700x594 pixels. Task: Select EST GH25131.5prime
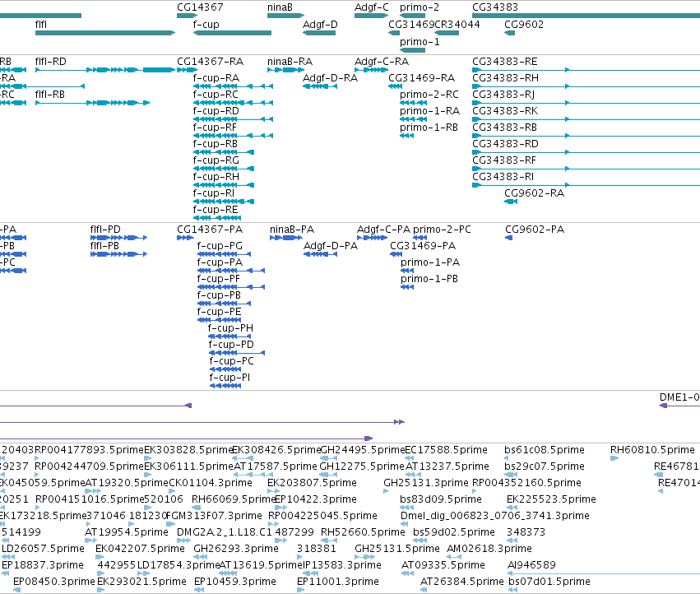[365, 557]
